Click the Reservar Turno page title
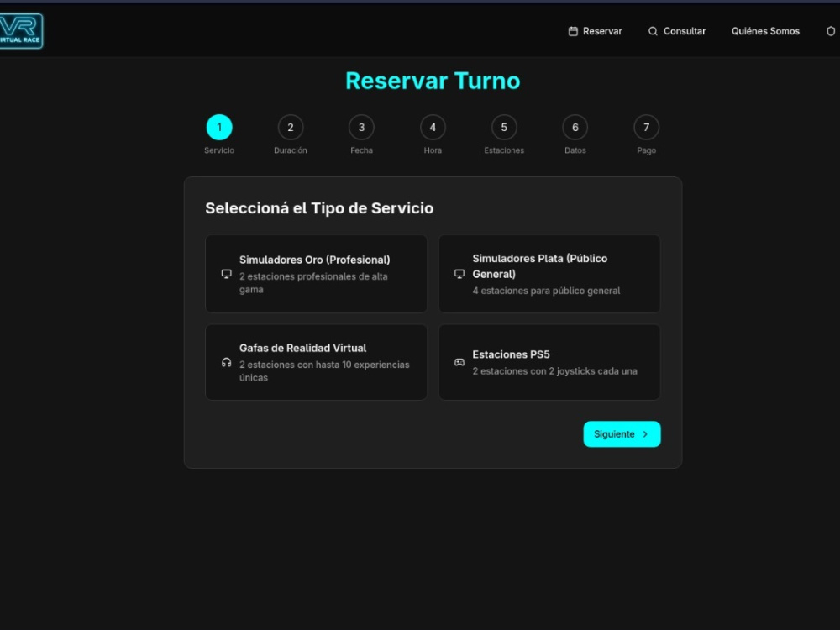The image size is (840, 630). click(x=433, y=81)
